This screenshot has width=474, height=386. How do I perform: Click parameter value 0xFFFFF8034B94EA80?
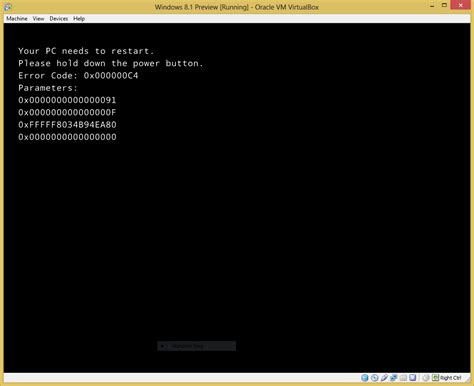click(x=67, y=125)
